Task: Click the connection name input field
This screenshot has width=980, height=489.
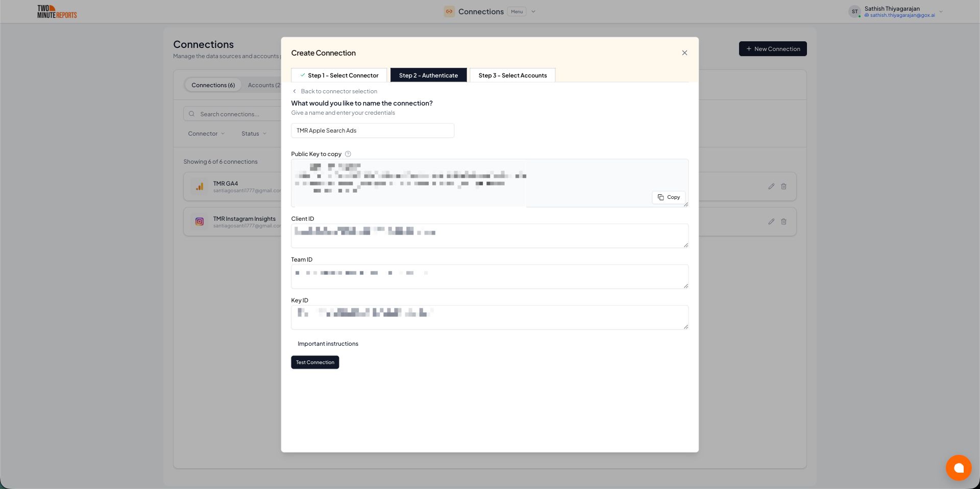Action: [x=373, y=131]
